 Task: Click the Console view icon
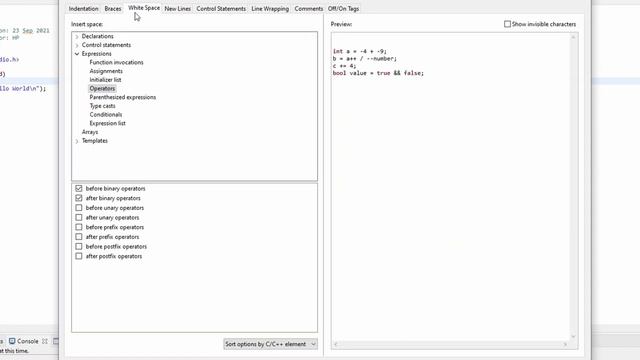[12, 341]
